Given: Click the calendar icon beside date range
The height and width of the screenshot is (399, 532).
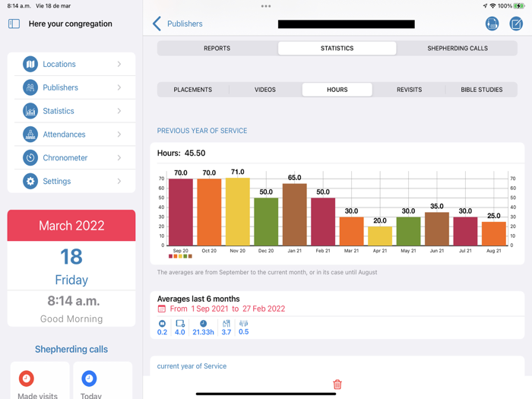Looking at the screenshot, I should point(162,309).
